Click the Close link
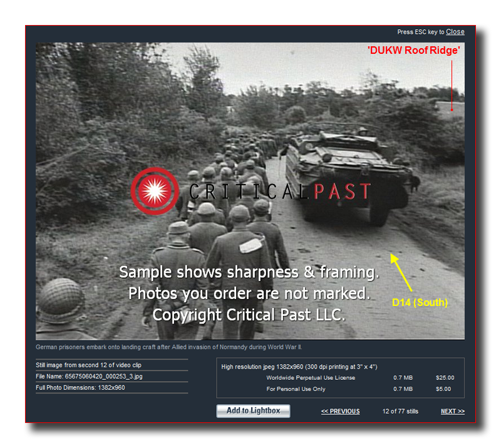The height and width of the screenshot is (448, 501). [x=455, y=32]
